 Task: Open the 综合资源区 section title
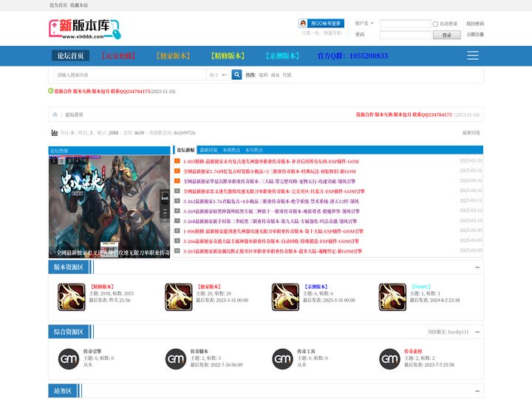pyautogui.click(x=69, y=332)
